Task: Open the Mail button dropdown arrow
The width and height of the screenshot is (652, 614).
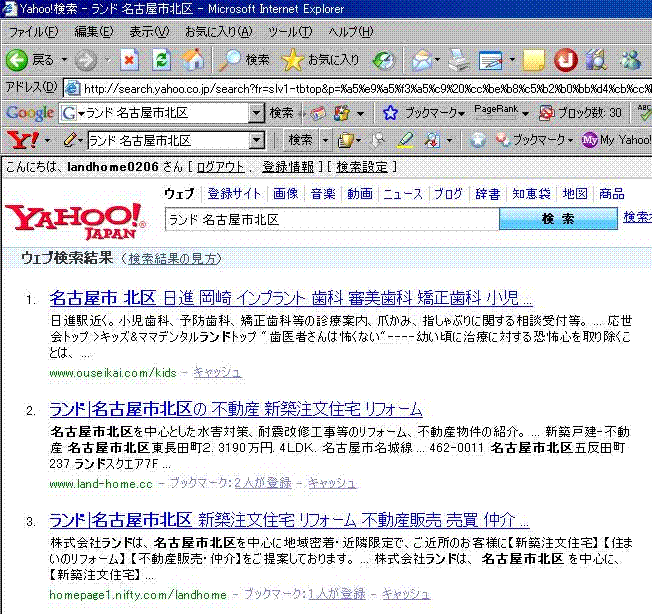Action: 437,60
